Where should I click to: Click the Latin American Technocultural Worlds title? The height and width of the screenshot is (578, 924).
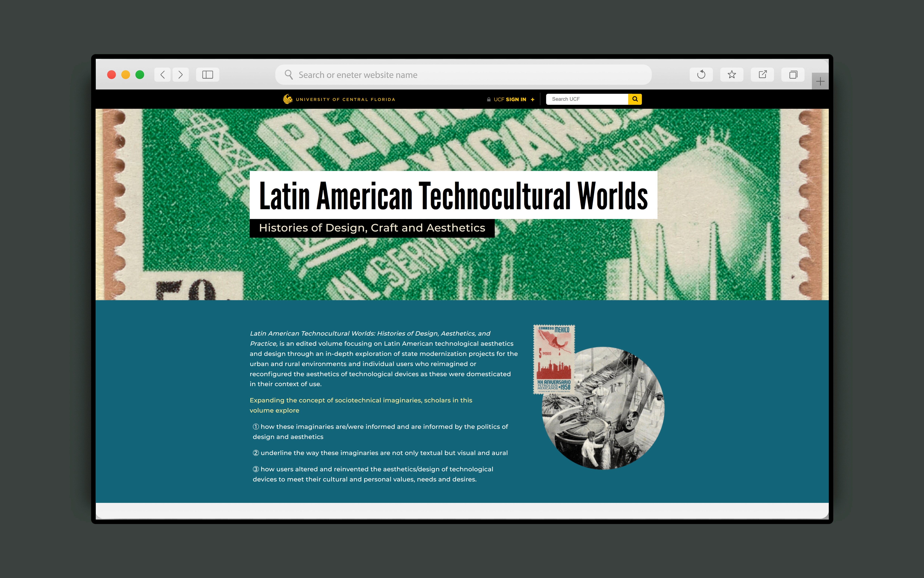[453, 195]
